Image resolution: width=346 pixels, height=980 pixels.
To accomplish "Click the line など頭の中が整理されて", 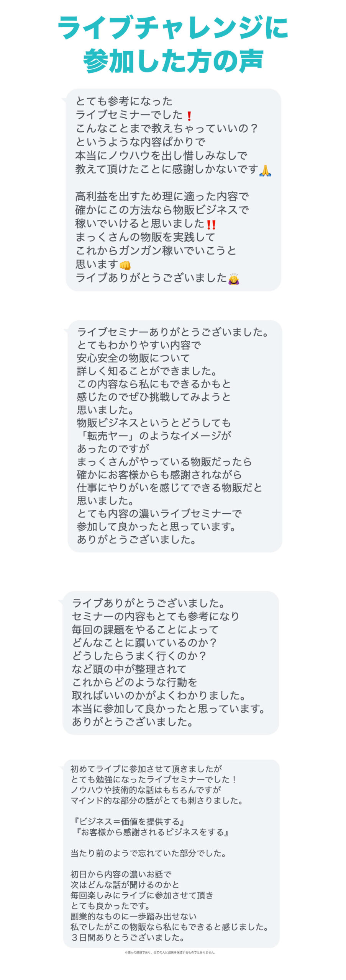I will [x=129, y=669].
